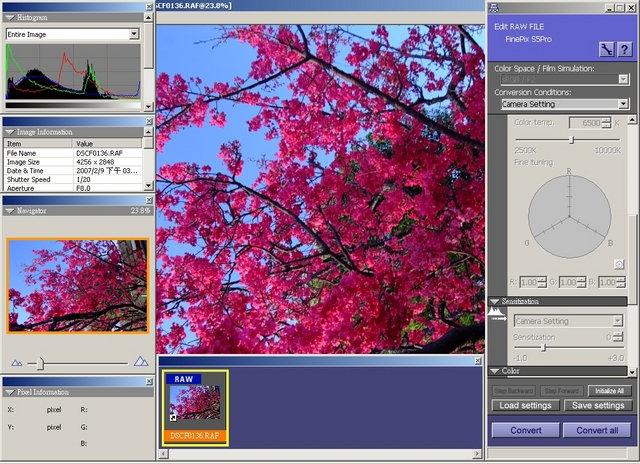Select the DSCF0136.RAF RAW thumbnail
This screenshot has width=640, height=464.
tap(195, 408)
